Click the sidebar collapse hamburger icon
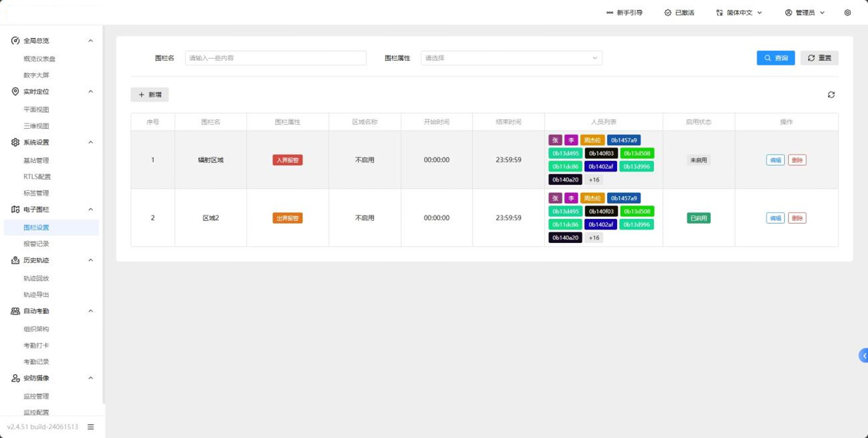 [91, 427]
